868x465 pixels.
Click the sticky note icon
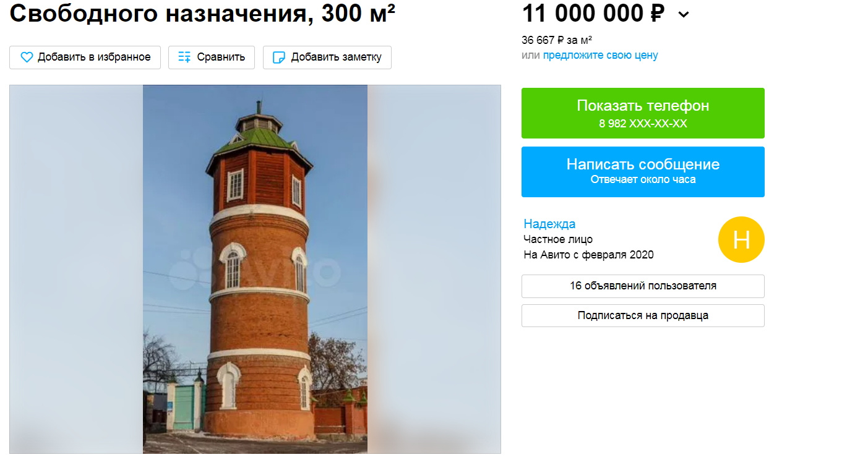coord(279,58)
